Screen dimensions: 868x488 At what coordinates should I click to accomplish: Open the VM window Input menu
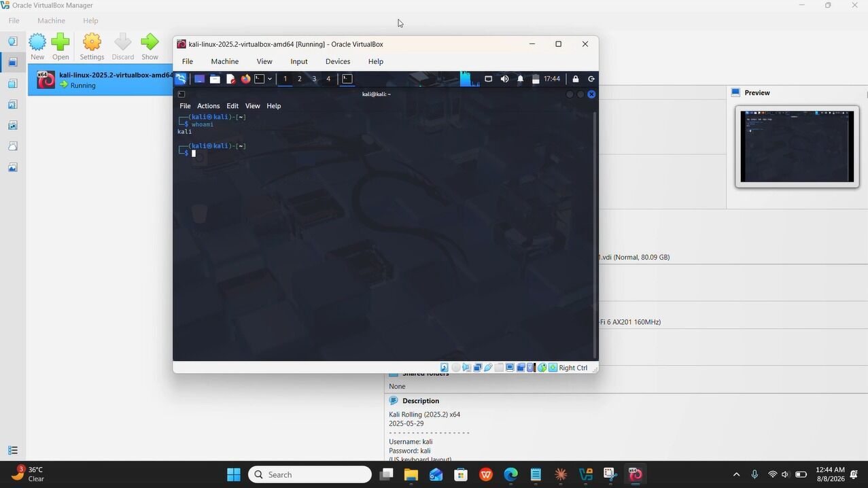coord(299,61)
